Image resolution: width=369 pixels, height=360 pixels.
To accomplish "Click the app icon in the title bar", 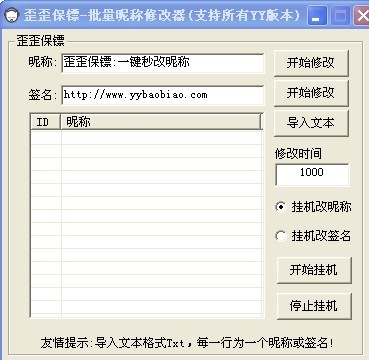I will pos(12,16).
